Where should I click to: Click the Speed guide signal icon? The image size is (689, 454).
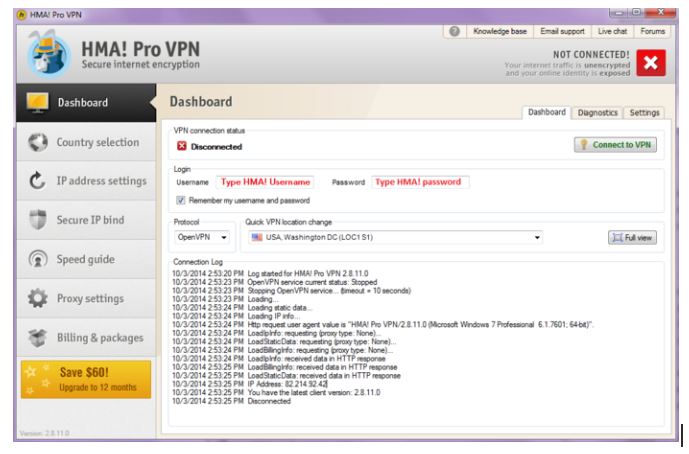coord(38,259)
